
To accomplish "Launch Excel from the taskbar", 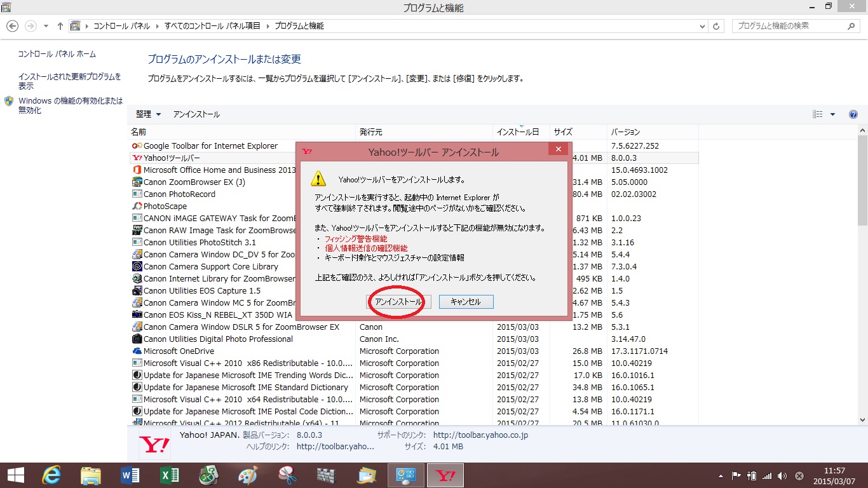I will coord(169,475).
